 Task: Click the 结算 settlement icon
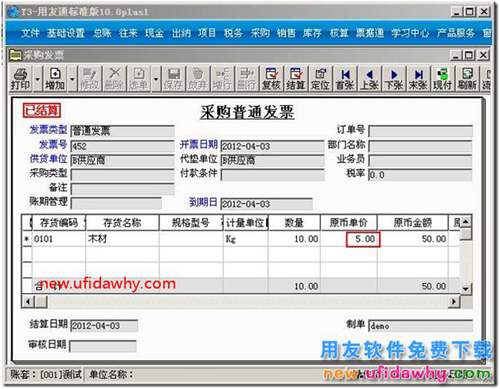click(x=296, y=79)
